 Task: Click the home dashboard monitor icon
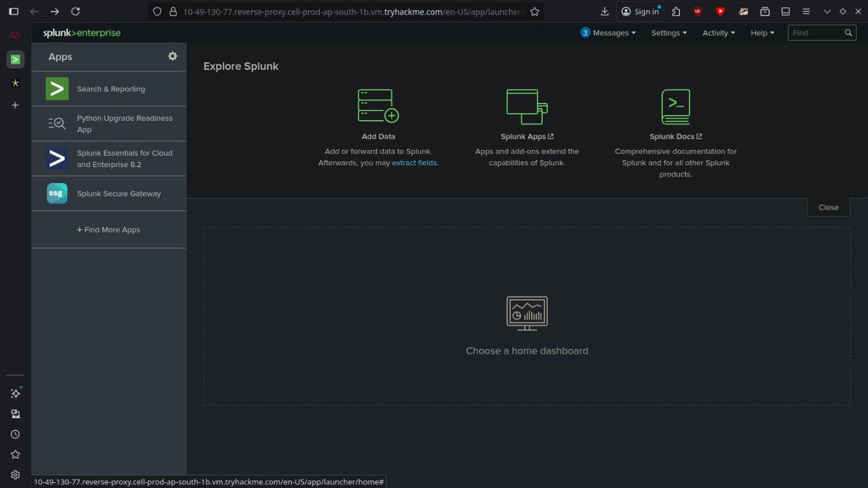pyautogui.click(x=527, y=314)
